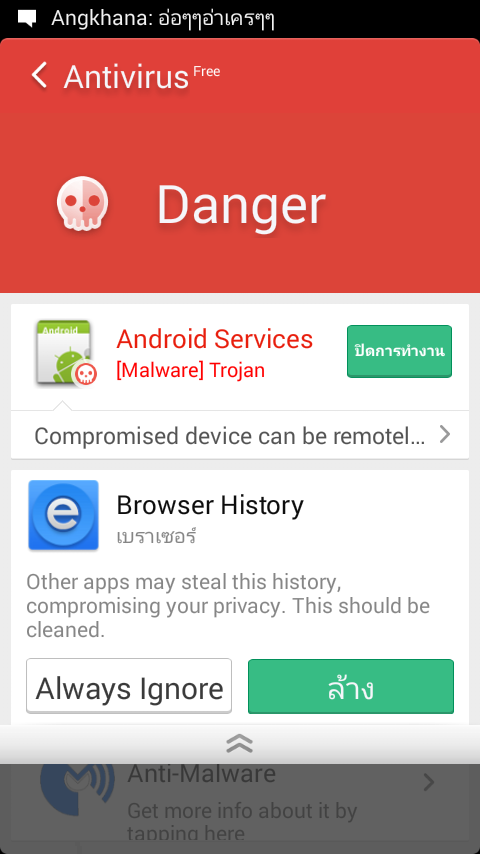This screenshot has height=854, width=480.
Task: Open the Browser History title
Action: click(210, 505)
